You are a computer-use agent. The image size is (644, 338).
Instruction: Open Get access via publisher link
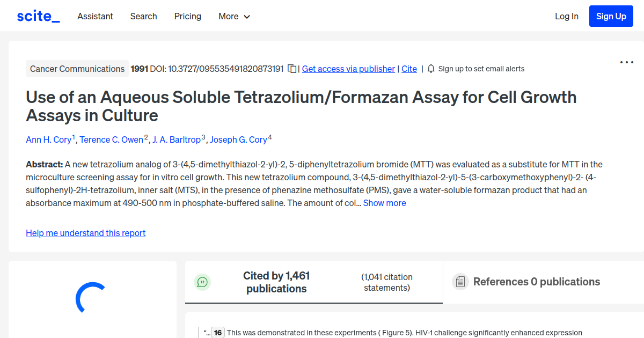348,69
